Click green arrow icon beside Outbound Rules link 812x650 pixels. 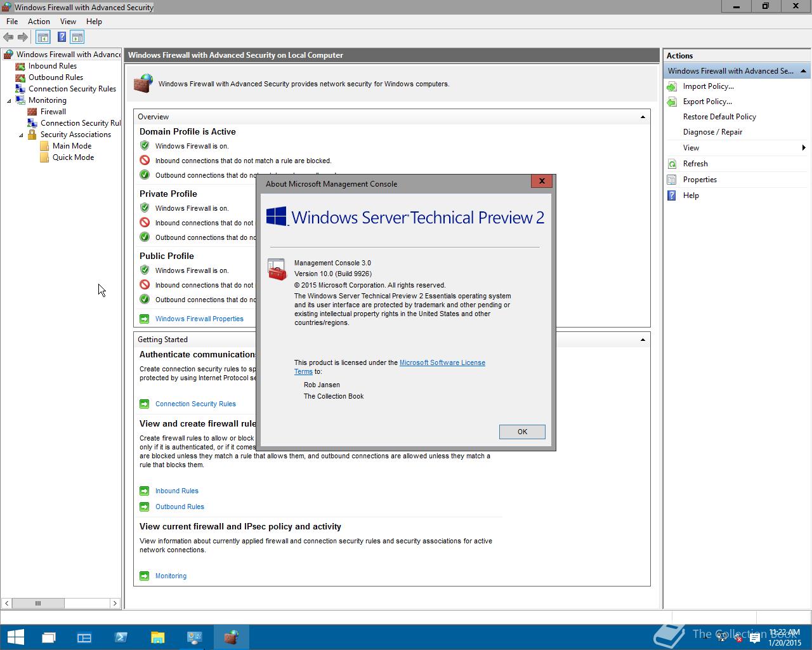click(x=144, y=507)
